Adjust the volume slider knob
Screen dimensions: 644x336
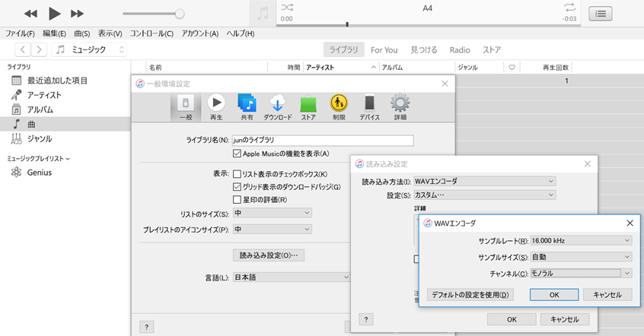click(180, 14)
